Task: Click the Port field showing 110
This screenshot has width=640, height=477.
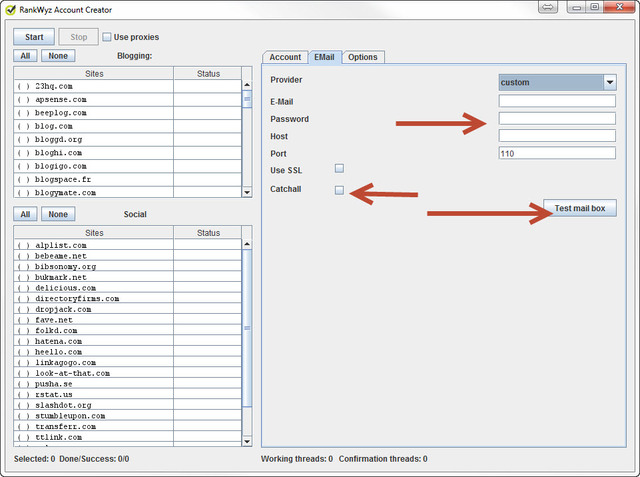Action: [x=557, y=153]
